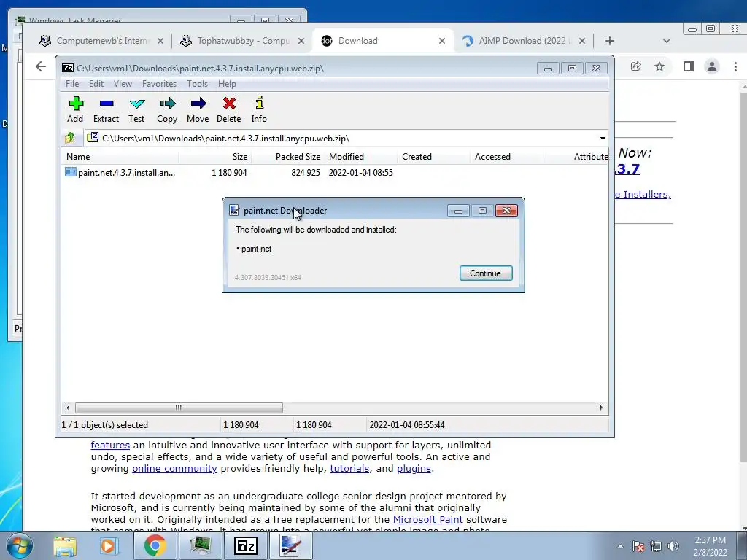
Task: Click the network tray icon
Action: [656, 546]
